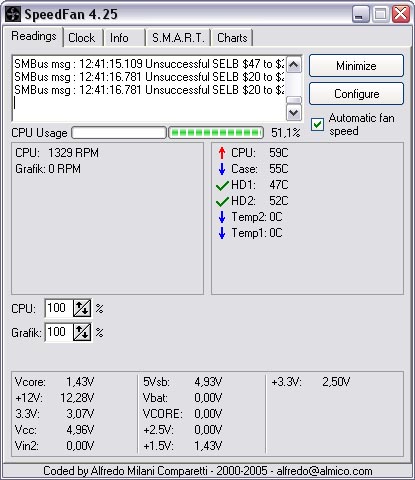Click the green checkmark next to HD2
The width and height of the screenshot is (415, 480).
pyautogui.click(x=222, y=201)
